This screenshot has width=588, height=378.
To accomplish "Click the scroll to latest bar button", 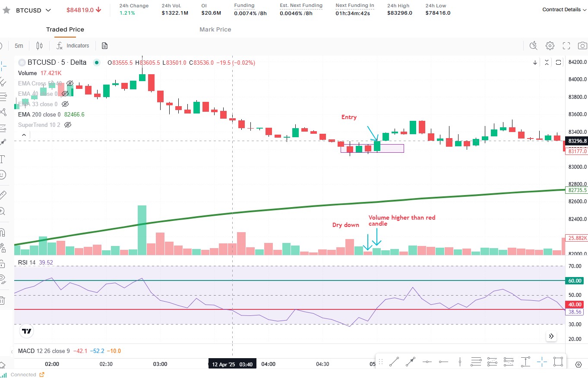I will click(551, 336).
